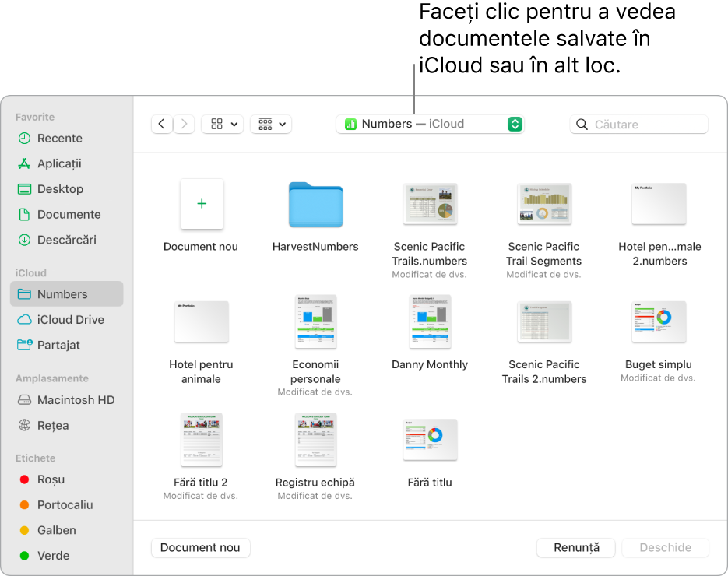This screenshot has width=728, height=576.
Task: Select Aplicații in the sidebar
Action: coord(67,163)
